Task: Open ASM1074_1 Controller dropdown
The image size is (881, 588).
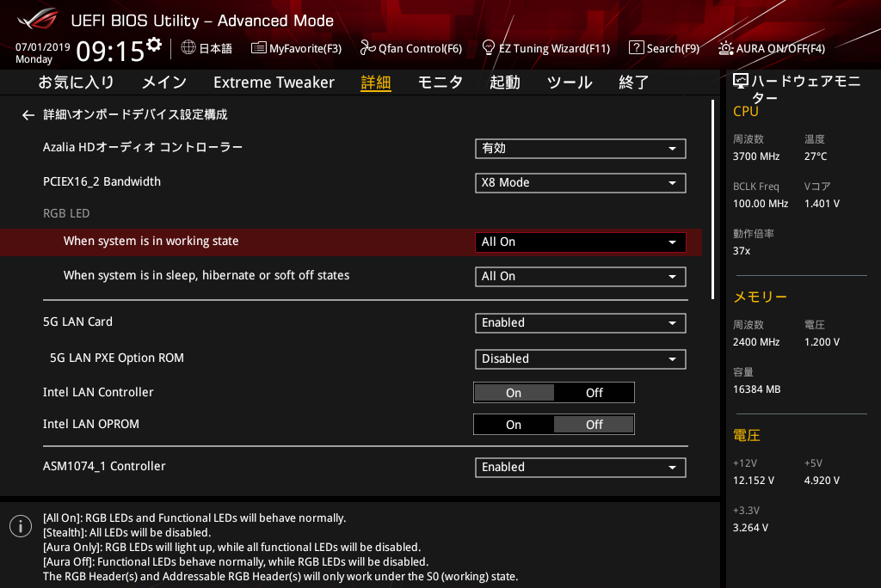Action: point(581,468)
